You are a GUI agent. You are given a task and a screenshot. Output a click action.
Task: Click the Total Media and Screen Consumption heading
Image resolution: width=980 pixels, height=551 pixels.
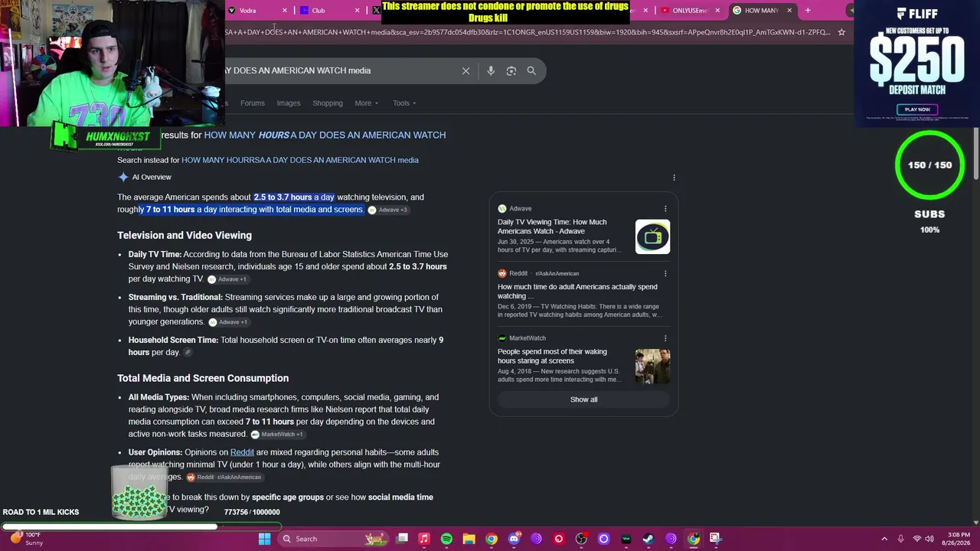tap(203, 378)
